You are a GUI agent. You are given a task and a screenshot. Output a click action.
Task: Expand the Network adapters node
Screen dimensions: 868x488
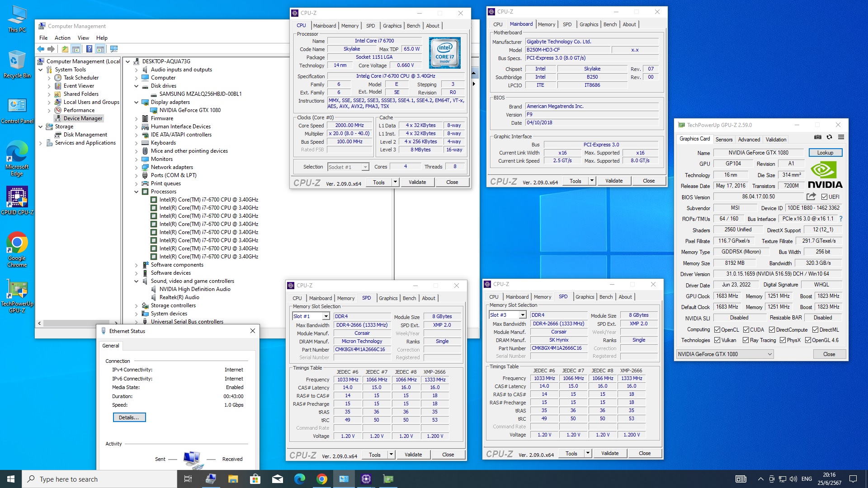point(136,168)
